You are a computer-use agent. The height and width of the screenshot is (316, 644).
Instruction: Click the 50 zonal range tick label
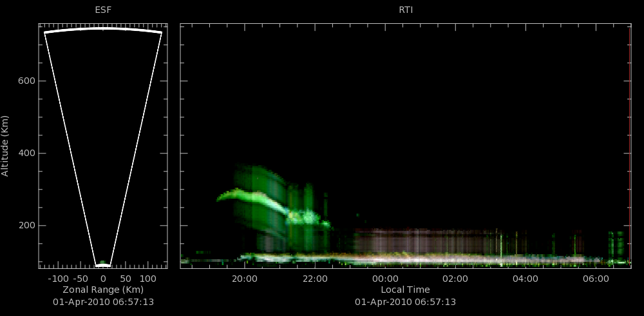click(126, 279)
